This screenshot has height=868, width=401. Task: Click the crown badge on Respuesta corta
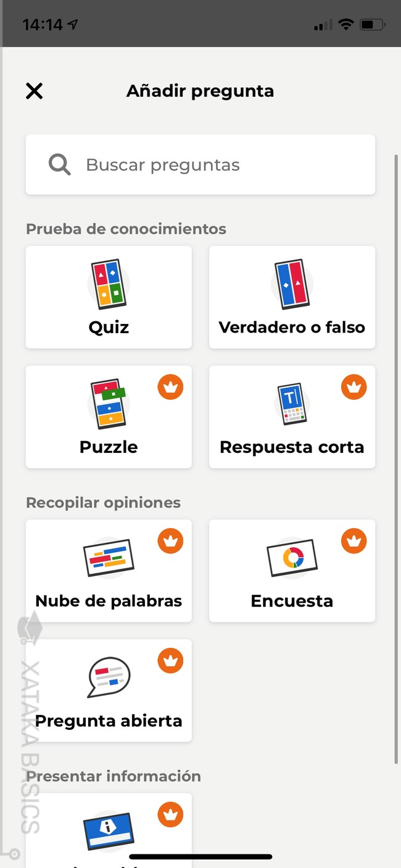353,387
